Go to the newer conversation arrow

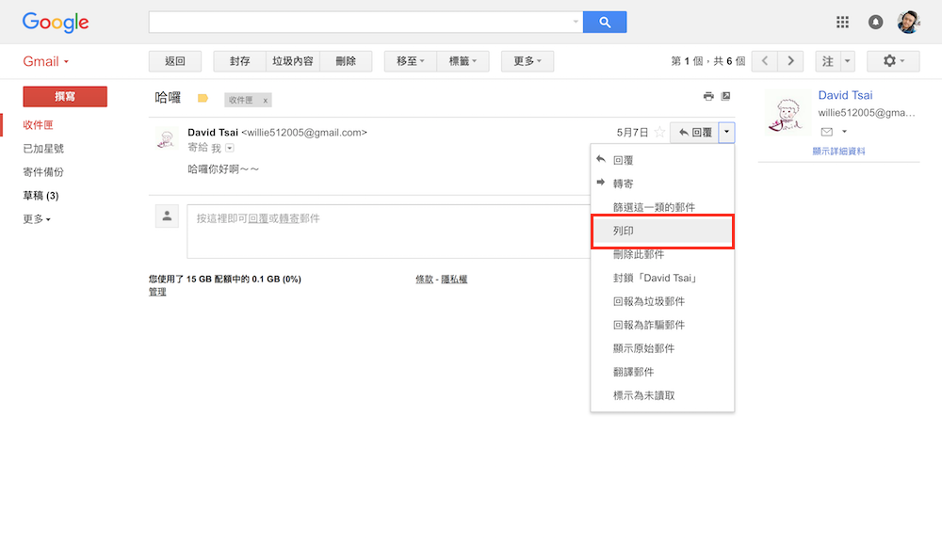764,61
